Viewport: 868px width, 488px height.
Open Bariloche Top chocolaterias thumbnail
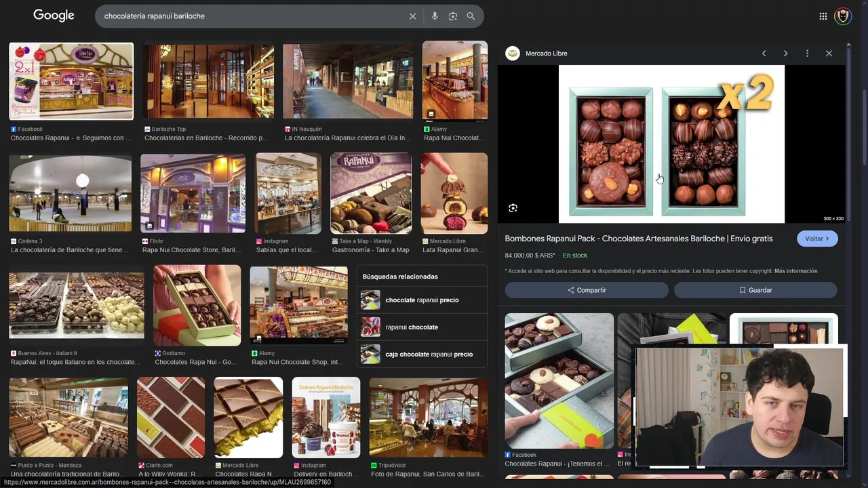[208, 81]
